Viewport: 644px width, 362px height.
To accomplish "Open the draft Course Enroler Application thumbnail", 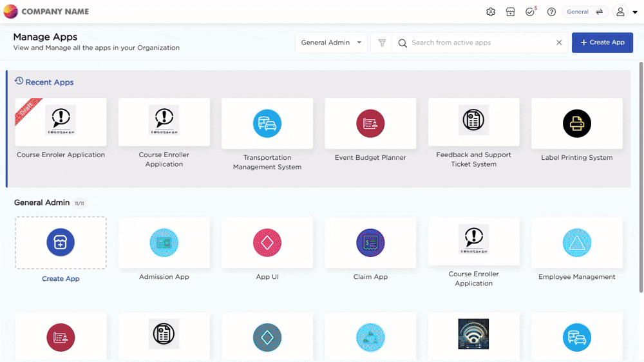I will pyautogui.click(x=61, y=121).
